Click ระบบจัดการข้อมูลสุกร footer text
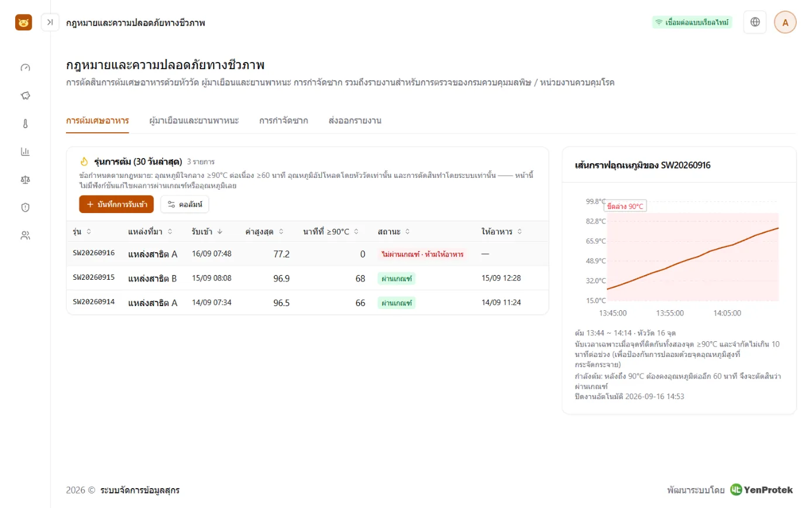 140,490
